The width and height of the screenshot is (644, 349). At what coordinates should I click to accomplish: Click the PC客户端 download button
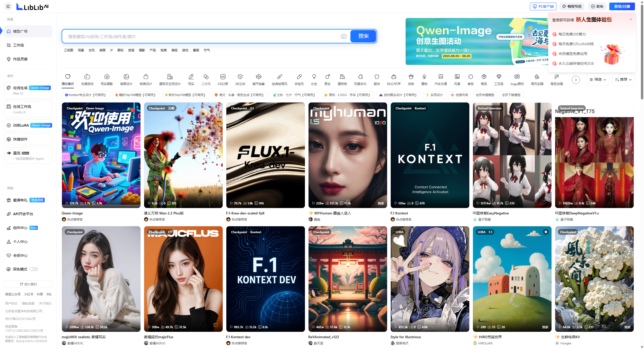[x=543, y=6]
